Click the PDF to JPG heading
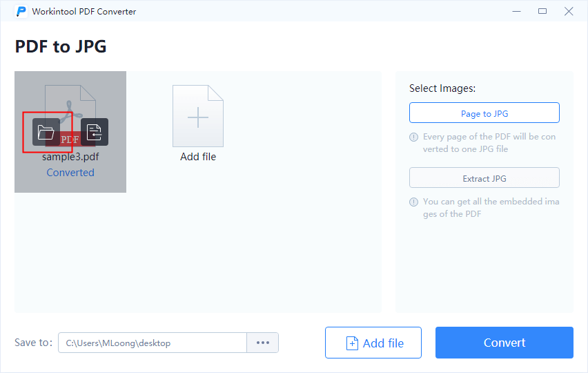 tap(61, 47)
